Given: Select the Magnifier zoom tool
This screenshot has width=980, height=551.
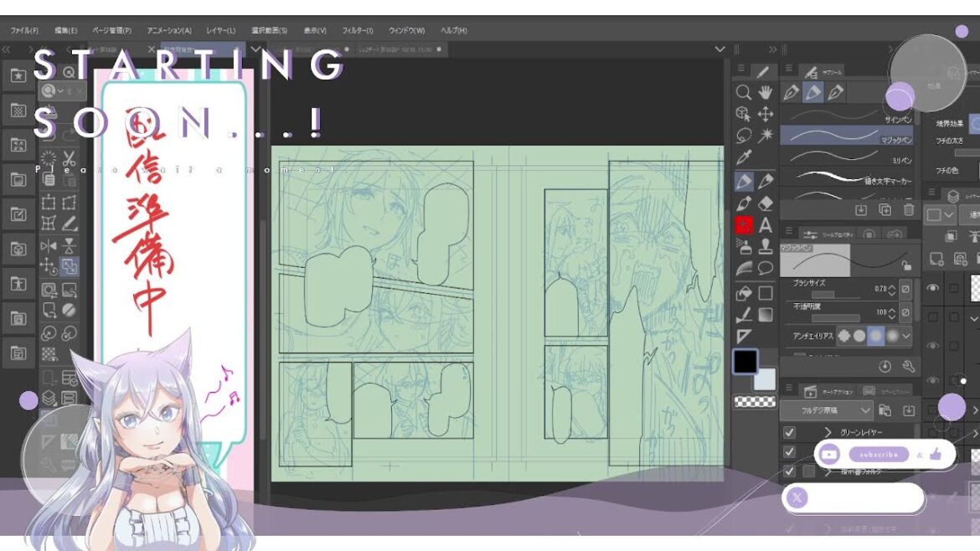Looking at the screenshot, I should [743, 92].
